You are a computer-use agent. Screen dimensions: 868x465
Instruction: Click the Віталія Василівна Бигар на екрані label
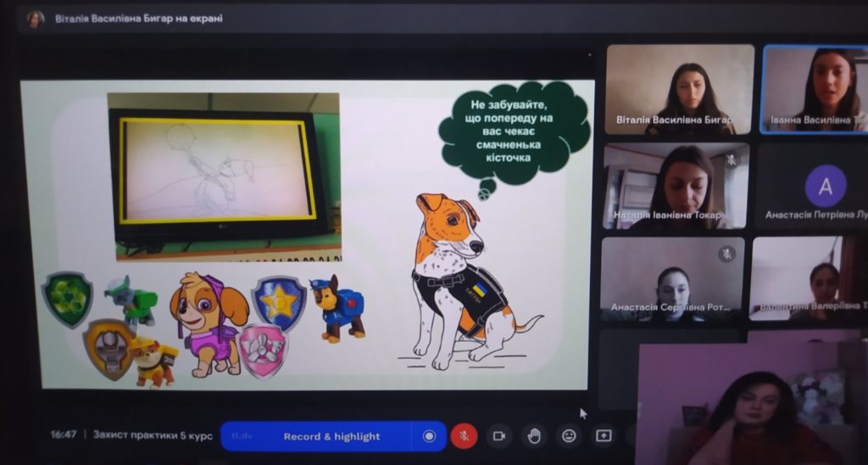[138, 19]
